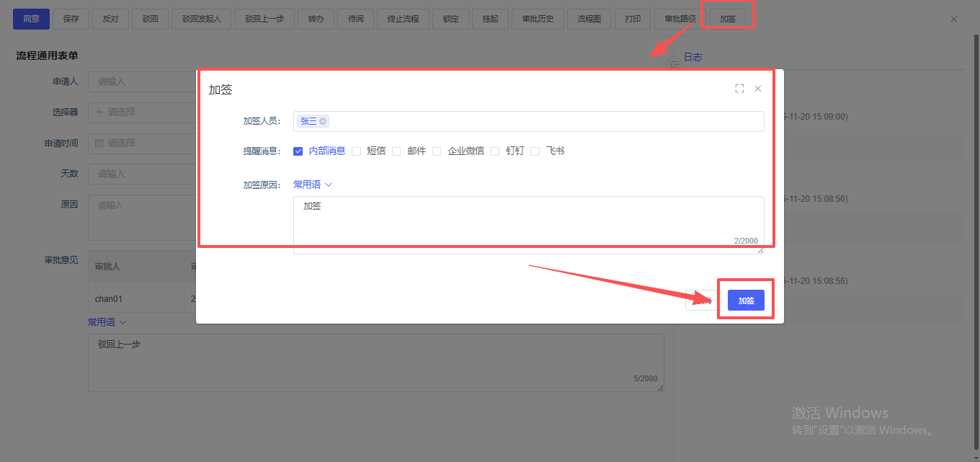Open 常用语 dropdown above 驳回上一步 textarea
Screen dimensions: 980x462
coord(107,322)
